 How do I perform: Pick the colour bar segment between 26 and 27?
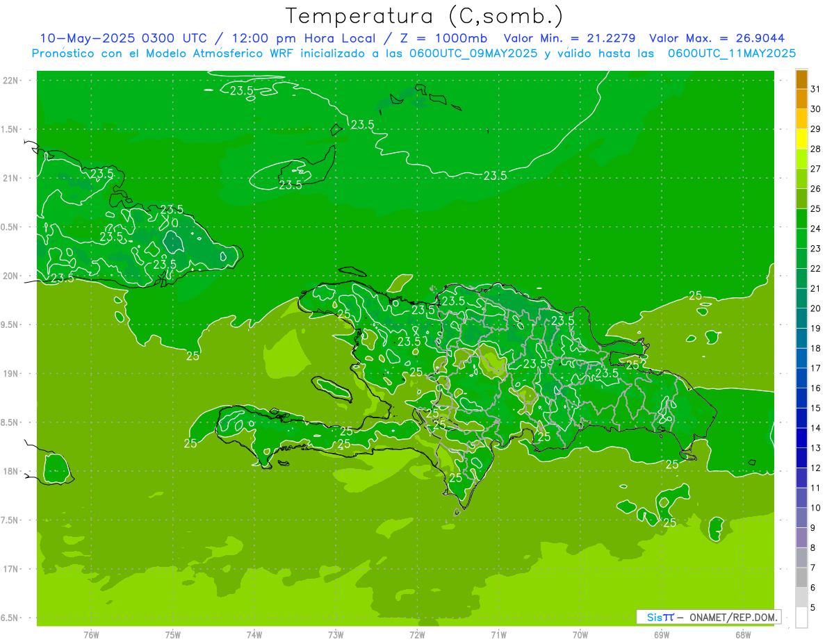coord(801,179)
